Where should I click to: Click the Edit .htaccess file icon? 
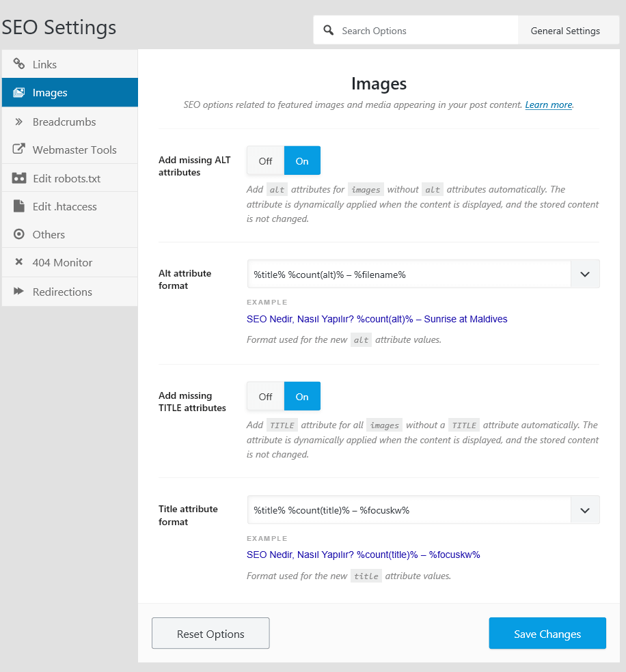18,206
